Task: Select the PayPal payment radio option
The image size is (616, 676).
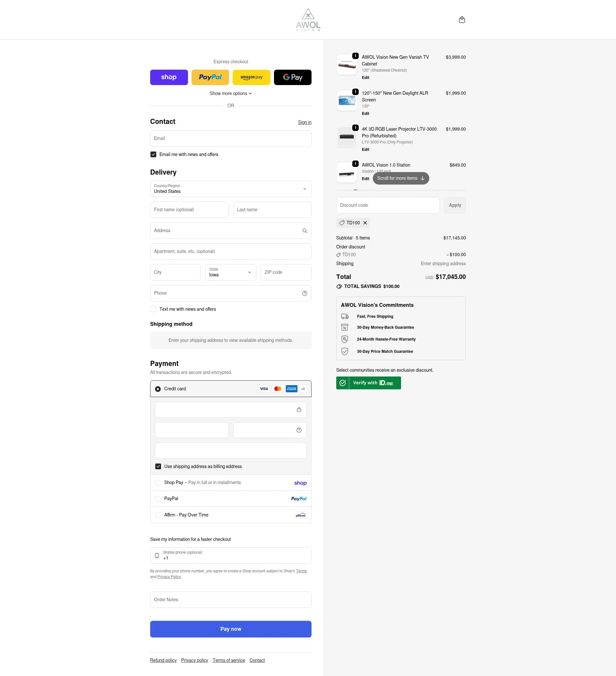Action: coord(158,498)
